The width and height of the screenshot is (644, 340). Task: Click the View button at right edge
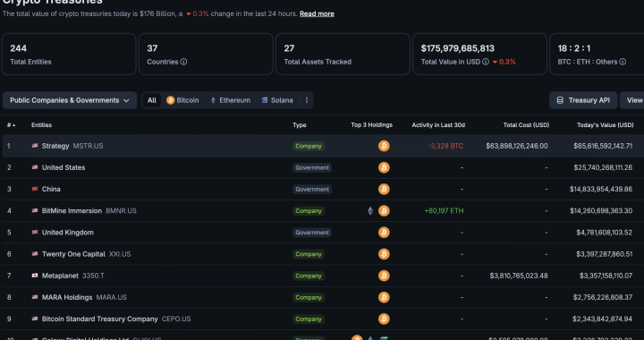[x=632, y=100]
